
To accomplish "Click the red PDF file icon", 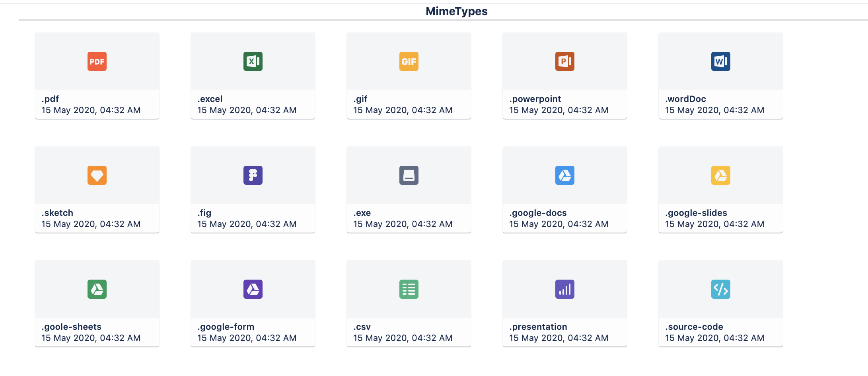I will click(x=97, y=61).
